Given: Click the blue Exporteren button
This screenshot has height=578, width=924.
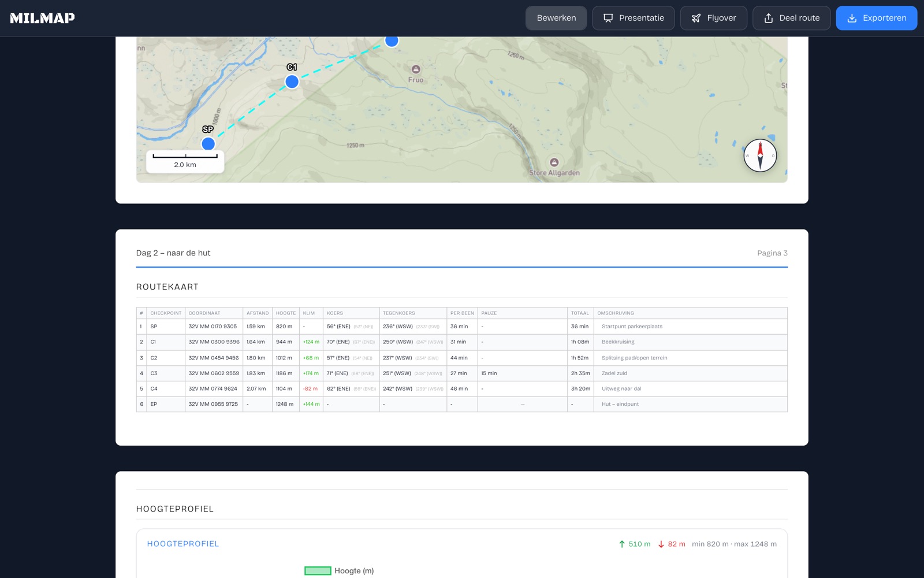Looking at the screenshot, I should [877, 18].
